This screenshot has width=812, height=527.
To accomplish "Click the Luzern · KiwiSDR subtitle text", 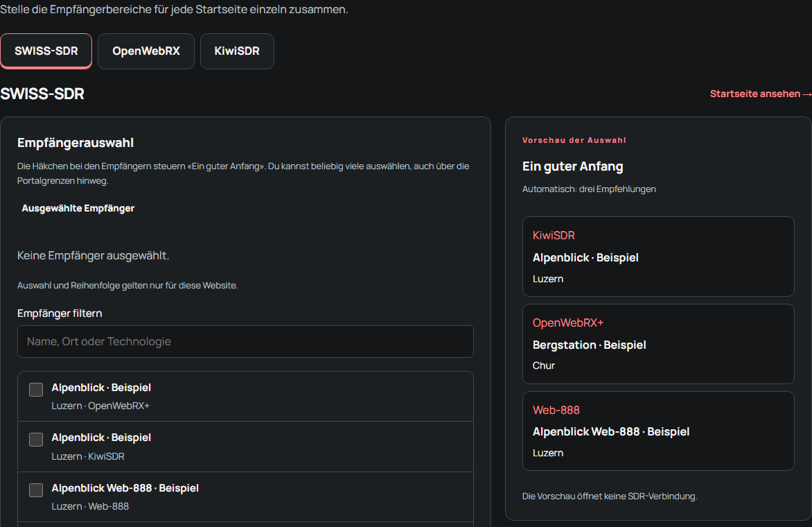I will pos(88,456).
